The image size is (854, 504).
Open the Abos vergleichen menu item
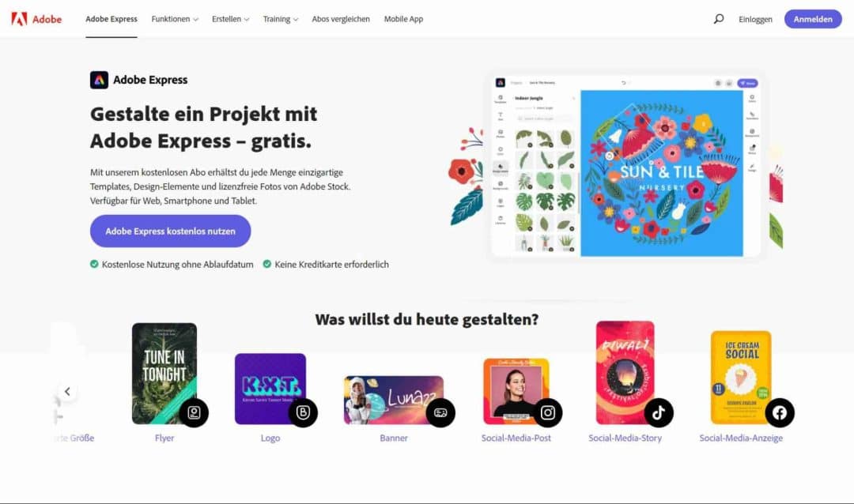(341, 19)
